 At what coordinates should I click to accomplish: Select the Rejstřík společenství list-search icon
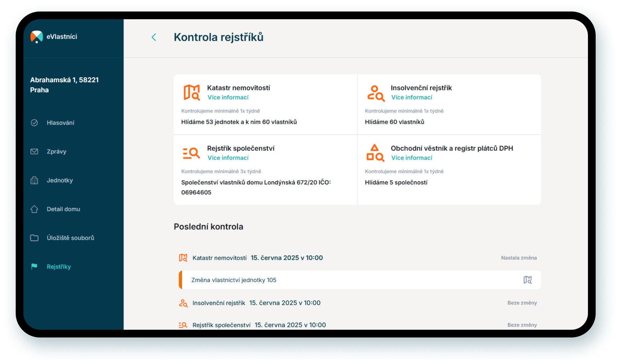click(x=191, y=152)
